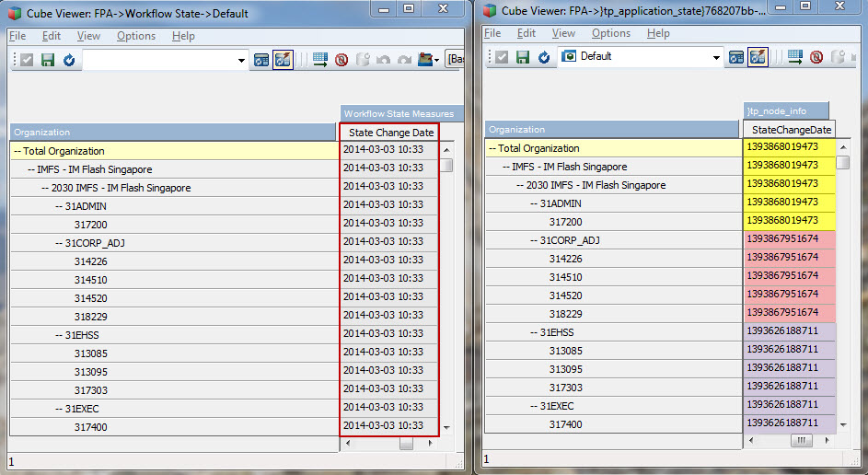Collapse 31EXEC node in tp_application_state window
This screenshot has height=475, width=868.
point(534,406)
